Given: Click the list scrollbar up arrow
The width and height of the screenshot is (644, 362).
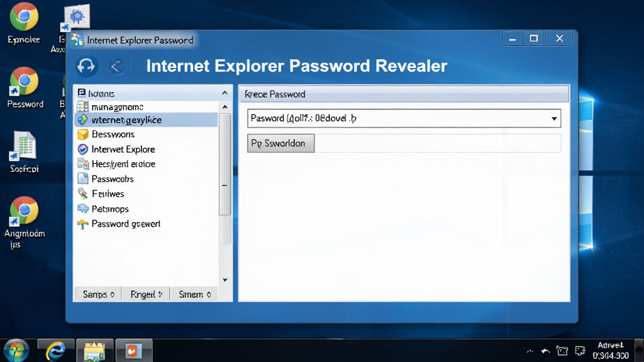Looking at the screenshot, I should (225, 107).
